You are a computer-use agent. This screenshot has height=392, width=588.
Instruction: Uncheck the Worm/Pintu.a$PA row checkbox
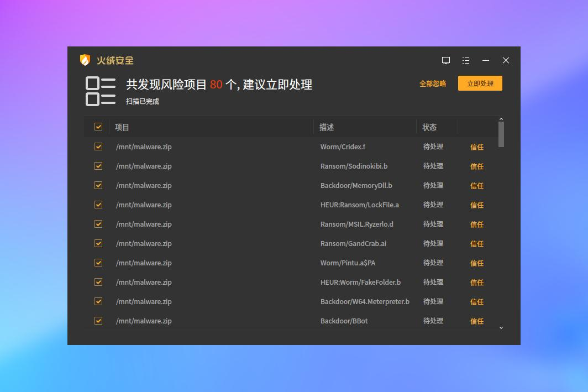click(98, 263)
